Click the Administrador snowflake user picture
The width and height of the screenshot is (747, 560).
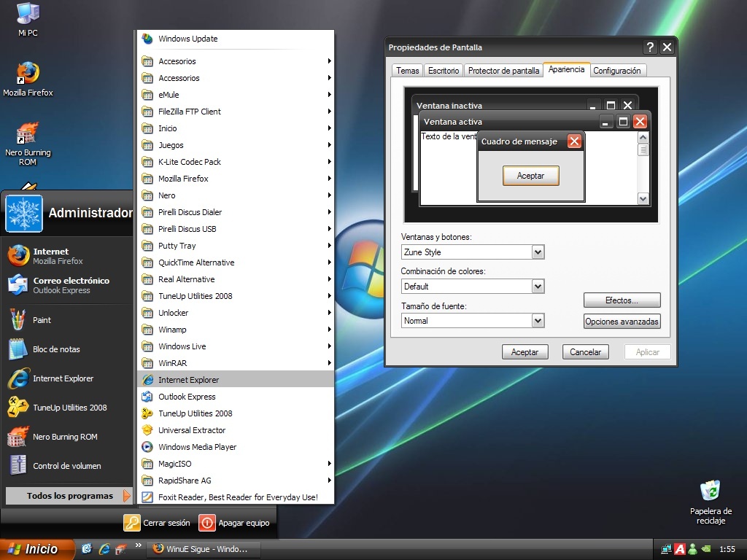pos(24,214)
